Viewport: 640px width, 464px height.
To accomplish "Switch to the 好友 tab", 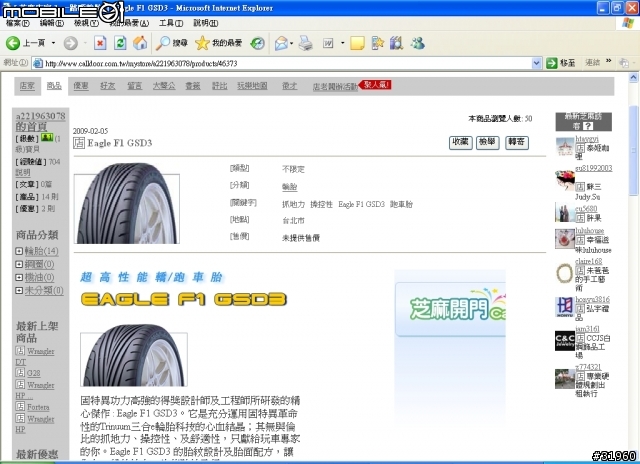I will pyautogui.click(x=108, y=86).
